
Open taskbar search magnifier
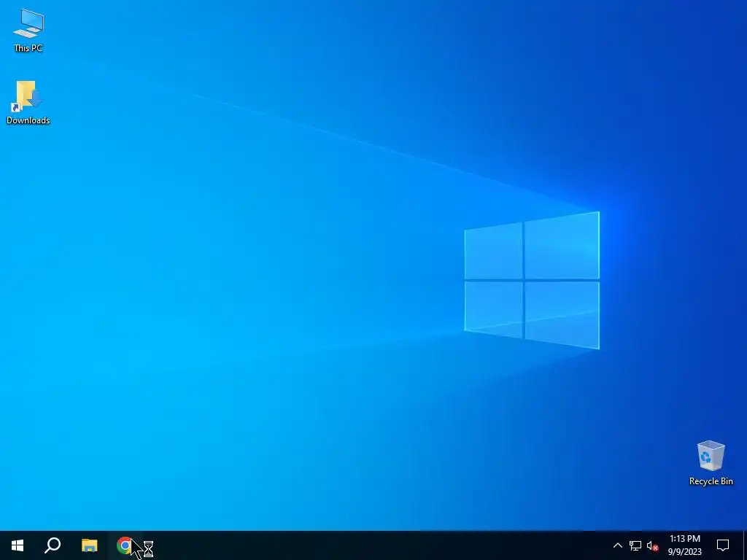click(53, 545)
